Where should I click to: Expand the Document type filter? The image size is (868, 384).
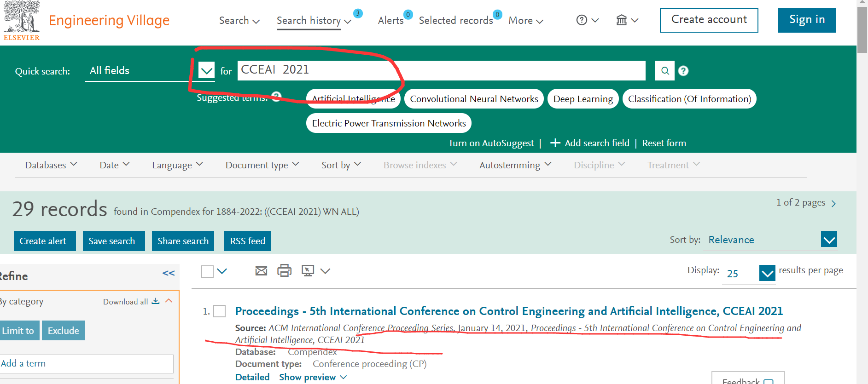pos(262,165)
